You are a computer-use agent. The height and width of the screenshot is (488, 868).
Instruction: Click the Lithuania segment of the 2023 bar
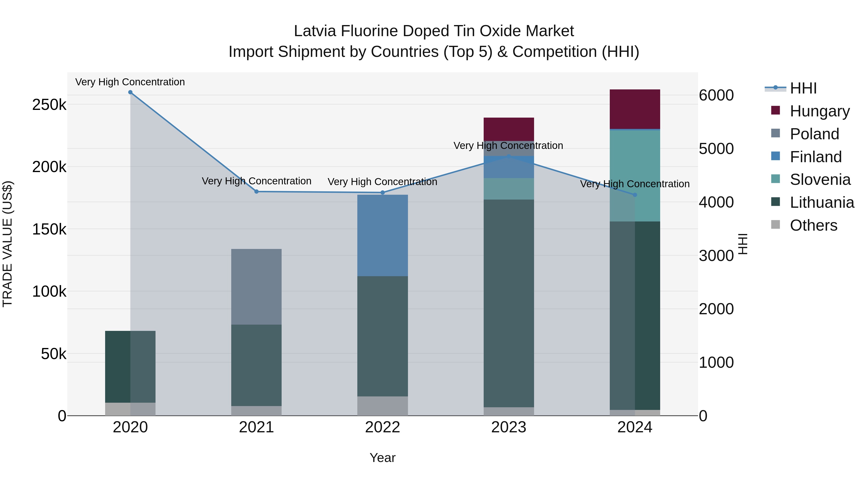tap(509, 303)
